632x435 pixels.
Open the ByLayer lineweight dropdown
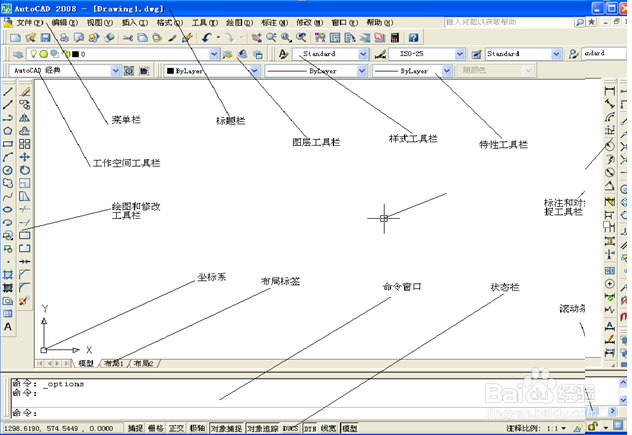pyautogui.click(x=446, y=71)
